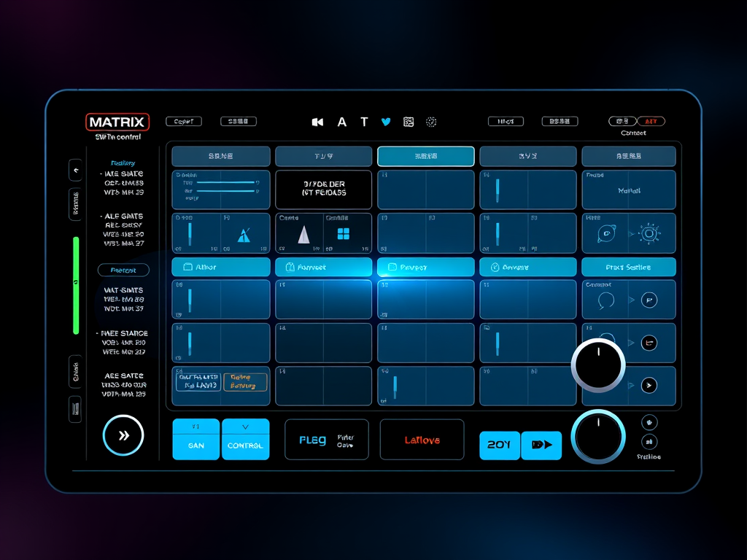Click the green vertical level slider
Screen dimensions: 747x560
(x=75, y=285)
